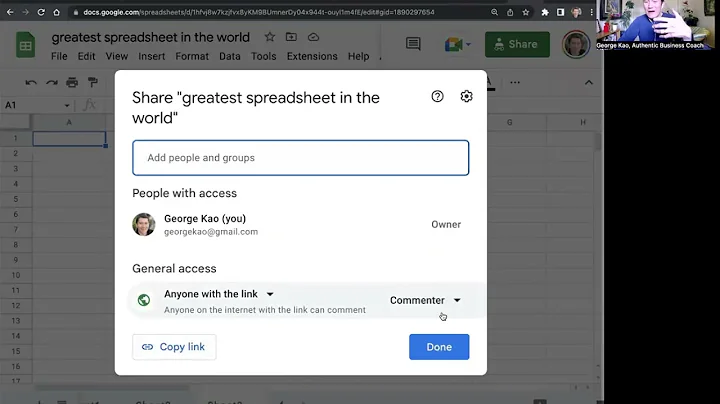Screen dimensions: 720x404
Task: Click the George Kao webcam video thumbnail
Action: [655, 24]
